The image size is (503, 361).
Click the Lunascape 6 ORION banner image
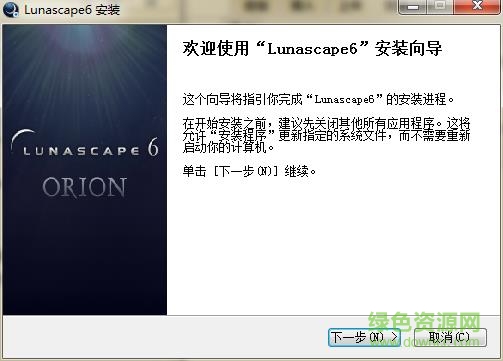coord(85,170)
